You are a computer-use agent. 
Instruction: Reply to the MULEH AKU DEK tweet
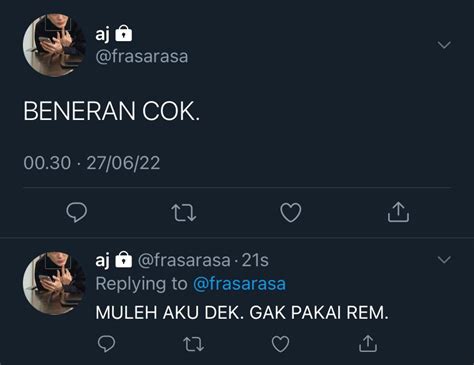[x=106, y=344]
